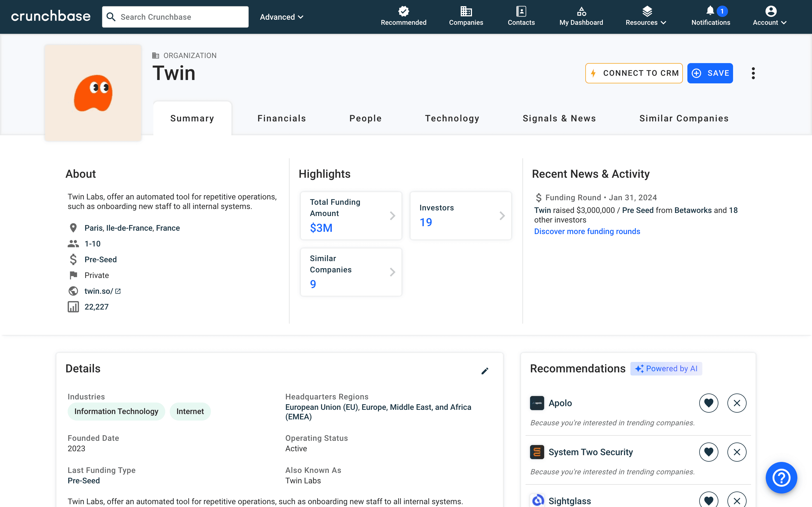The height and width of the screenshot is (507, 812).
Task: Click Discover more funding rounds link
Action: [588, 231]
